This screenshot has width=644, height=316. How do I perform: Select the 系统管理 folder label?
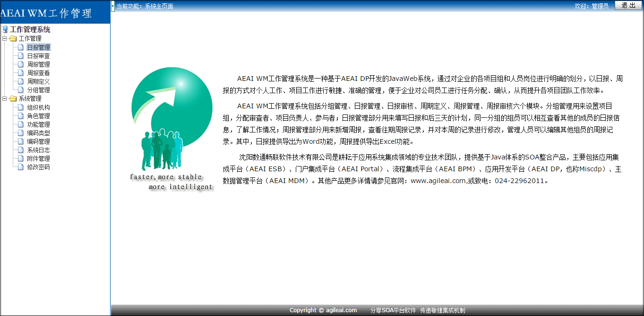(30, 99)
